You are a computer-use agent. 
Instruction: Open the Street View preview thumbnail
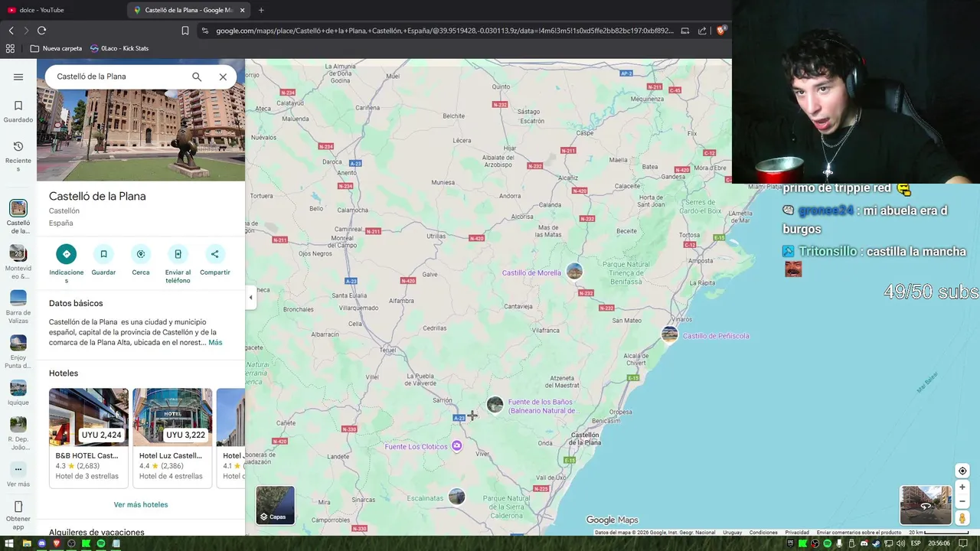[x=926, y=505]
